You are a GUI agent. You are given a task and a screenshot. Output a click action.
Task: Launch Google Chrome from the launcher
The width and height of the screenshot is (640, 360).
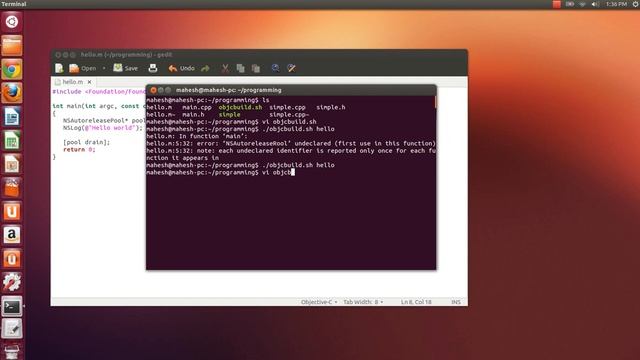(x=12, y=69)
